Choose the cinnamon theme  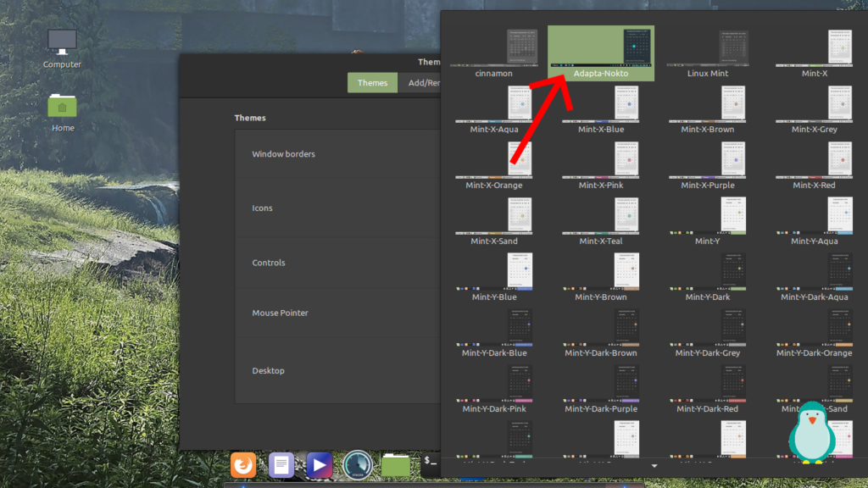494,53
